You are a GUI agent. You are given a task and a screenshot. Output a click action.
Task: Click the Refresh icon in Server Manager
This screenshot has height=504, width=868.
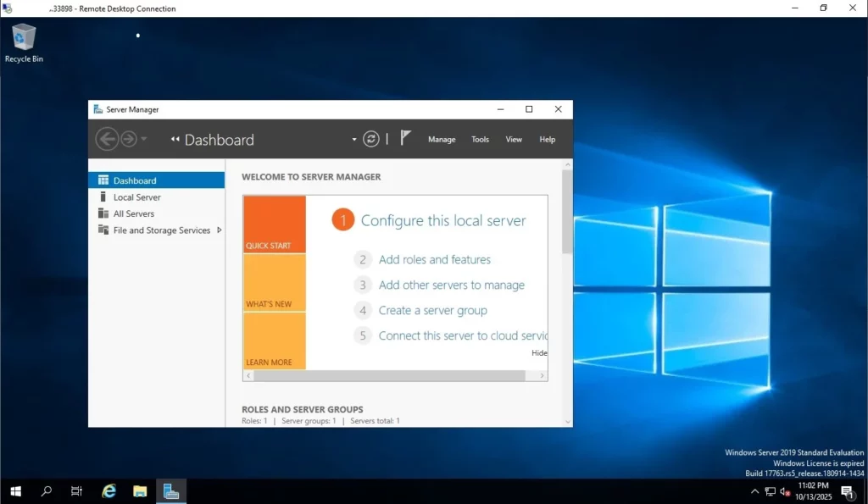pos(371,138)
